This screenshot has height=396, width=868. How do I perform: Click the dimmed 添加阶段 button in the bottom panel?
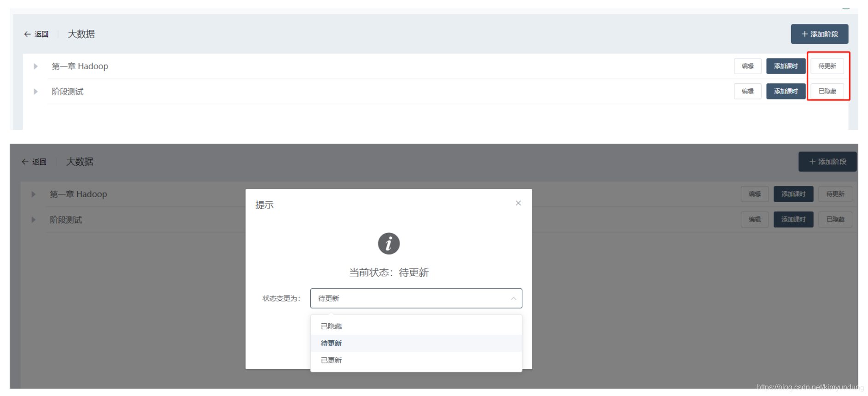pos(827,162)
